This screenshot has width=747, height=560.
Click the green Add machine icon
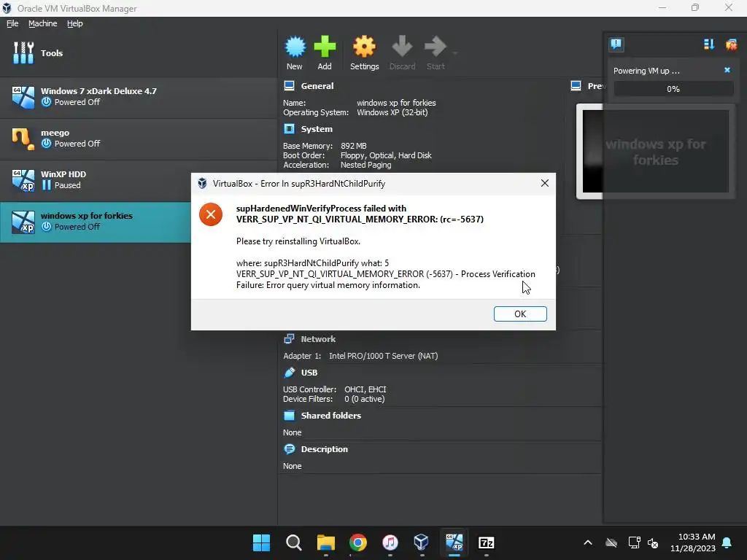coord(325,47)
